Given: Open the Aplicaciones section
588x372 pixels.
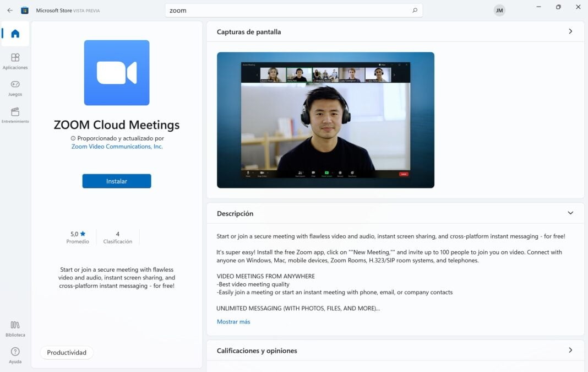Looking at the screenshot, I should [x=15, y=61].
